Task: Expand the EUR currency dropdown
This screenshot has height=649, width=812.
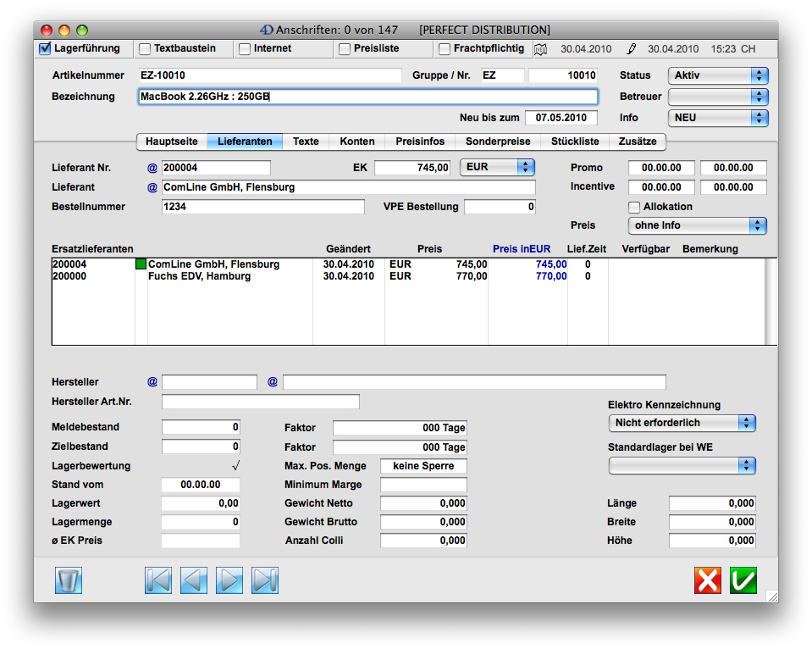Action: 497,167
